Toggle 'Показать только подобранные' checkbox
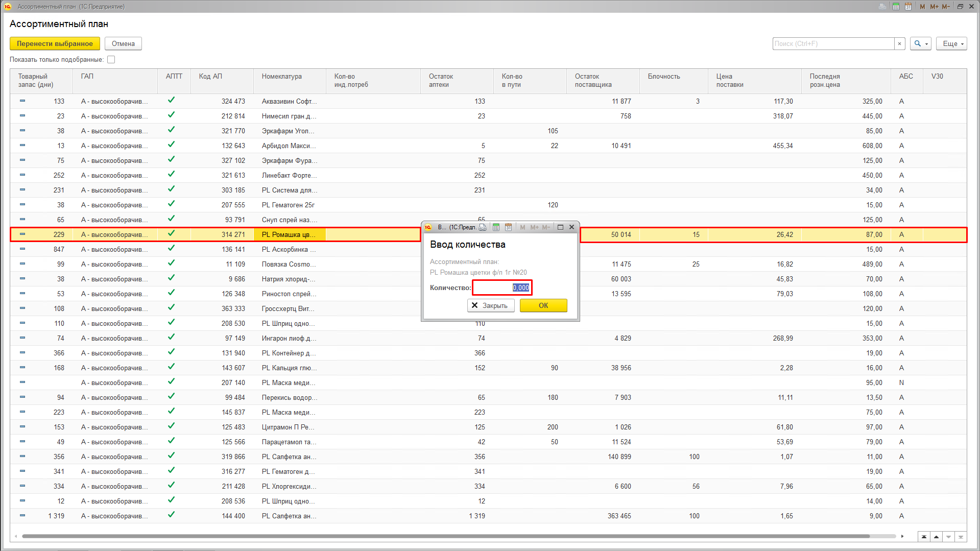The image size is (980, 551). click(x=111, y=60)
